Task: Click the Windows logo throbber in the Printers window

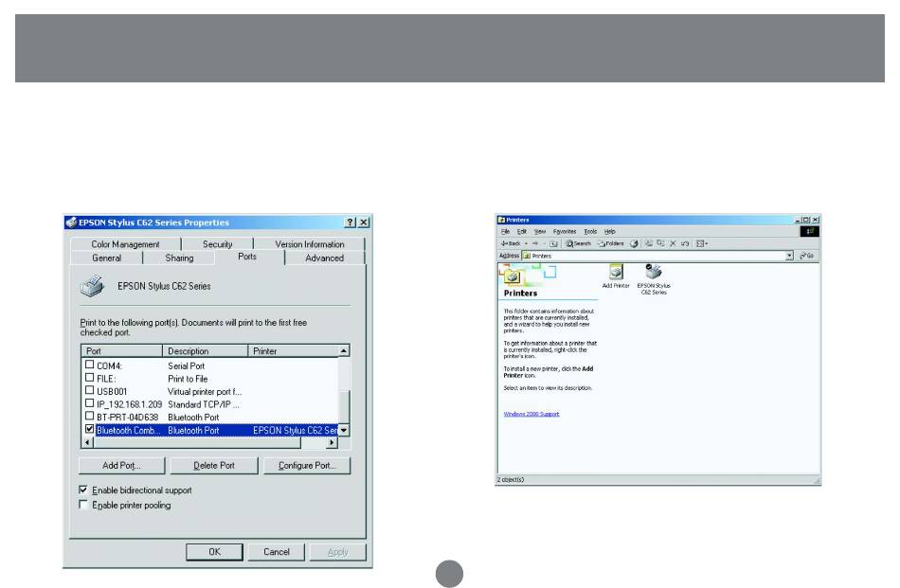Action: tap(809, 231)
